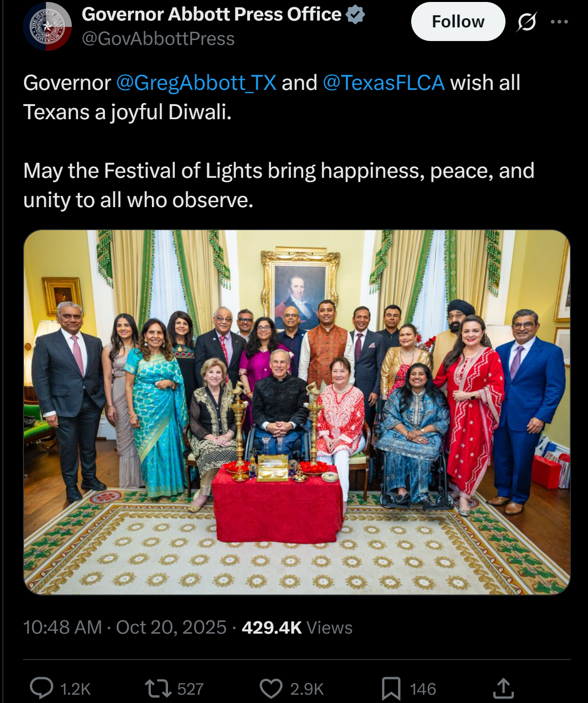Click the 1.2K replies count

point(75,689)
